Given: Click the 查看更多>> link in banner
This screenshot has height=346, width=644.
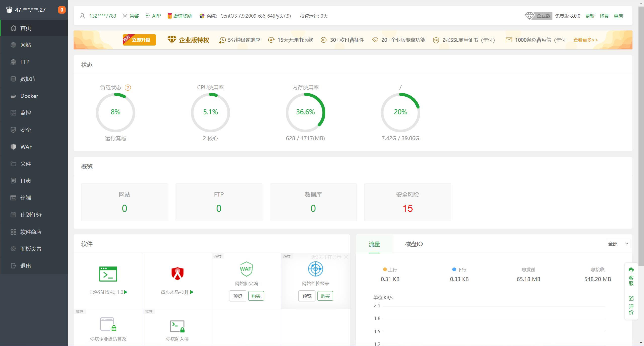Looking at the screenshot, I should tap(585, 40).
